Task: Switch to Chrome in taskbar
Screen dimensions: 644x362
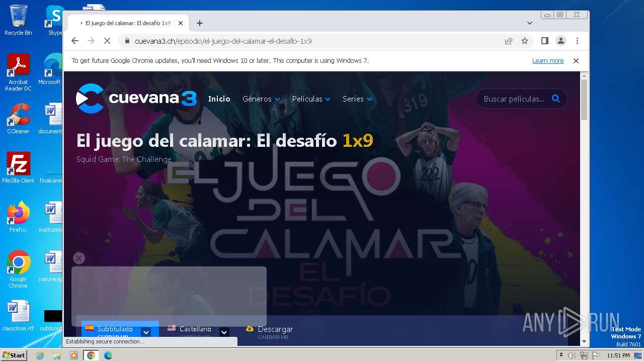Action: (x=91, y=355)
